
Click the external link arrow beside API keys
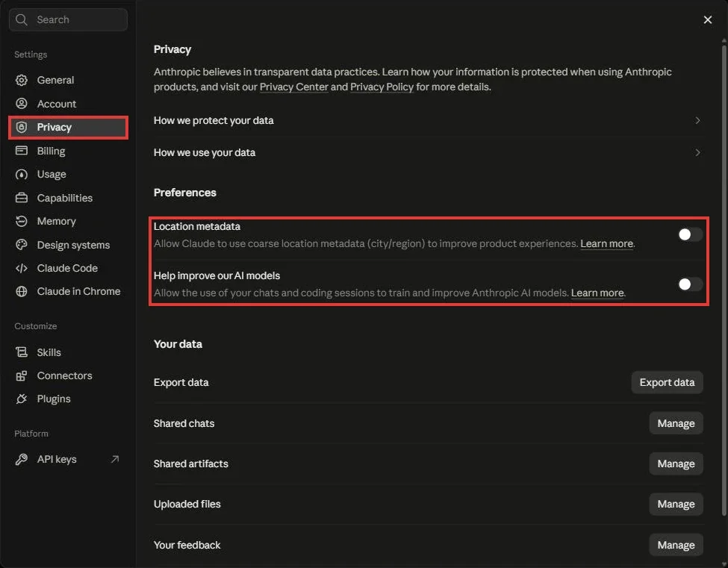(x=115, y=459)
